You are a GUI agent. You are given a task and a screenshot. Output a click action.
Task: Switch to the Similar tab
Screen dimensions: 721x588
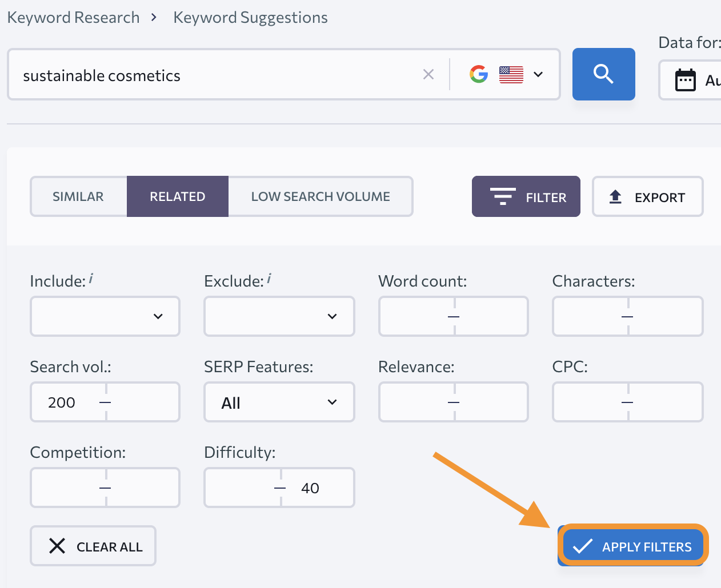(x=78, y=196)
